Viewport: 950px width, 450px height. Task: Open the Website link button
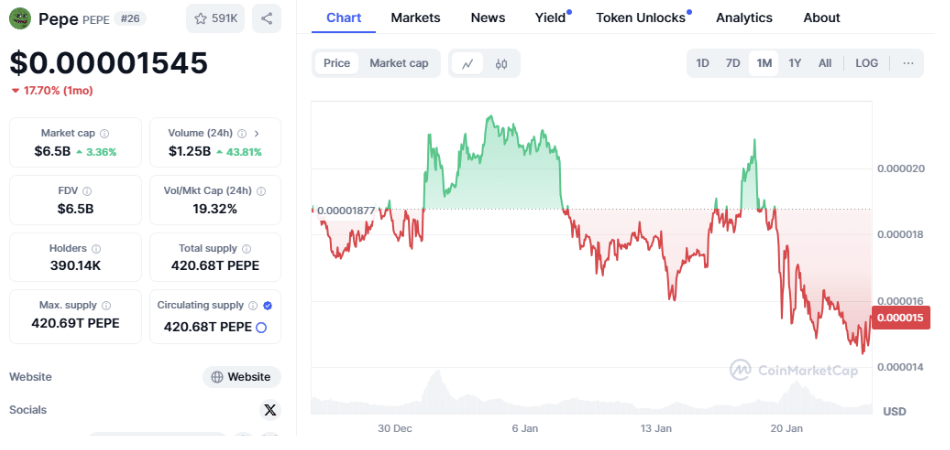point(241,377)
